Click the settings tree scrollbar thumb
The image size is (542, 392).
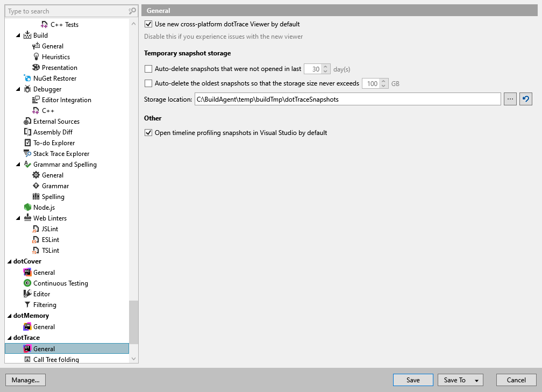point(133,323)
